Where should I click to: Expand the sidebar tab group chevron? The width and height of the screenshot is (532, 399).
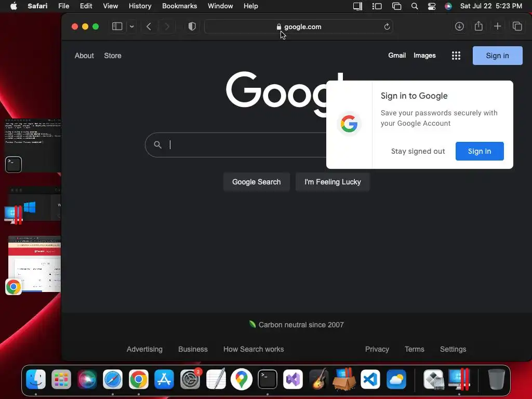coord(131,26)
